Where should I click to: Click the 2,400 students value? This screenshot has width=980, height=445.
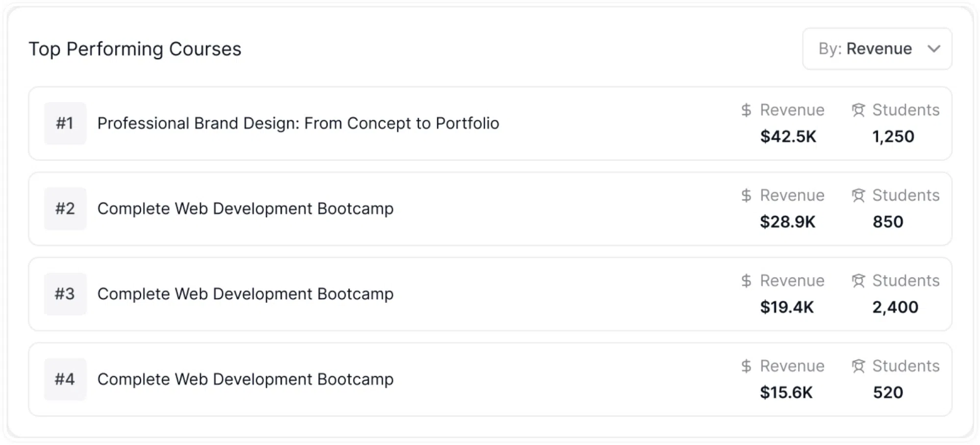(895, 307)
